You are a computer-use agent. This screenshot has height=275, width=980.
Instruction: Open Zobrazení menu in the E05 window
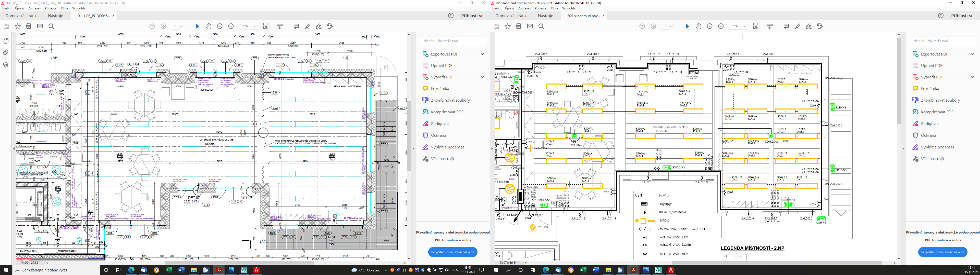pyautogui.click(x=525, y=8)
